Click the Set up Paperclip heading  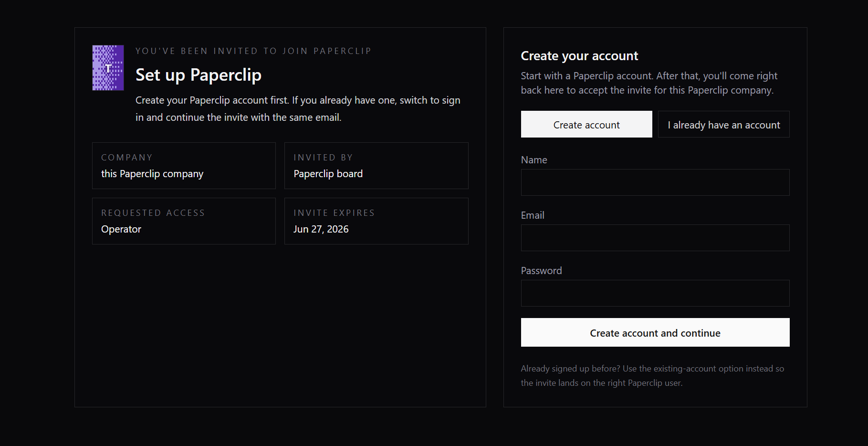click(x=199, y=75)
